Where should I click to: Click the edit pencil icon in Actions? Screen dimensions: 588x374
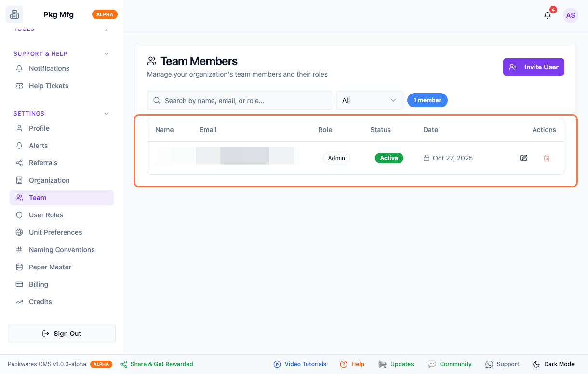[523, 158]
